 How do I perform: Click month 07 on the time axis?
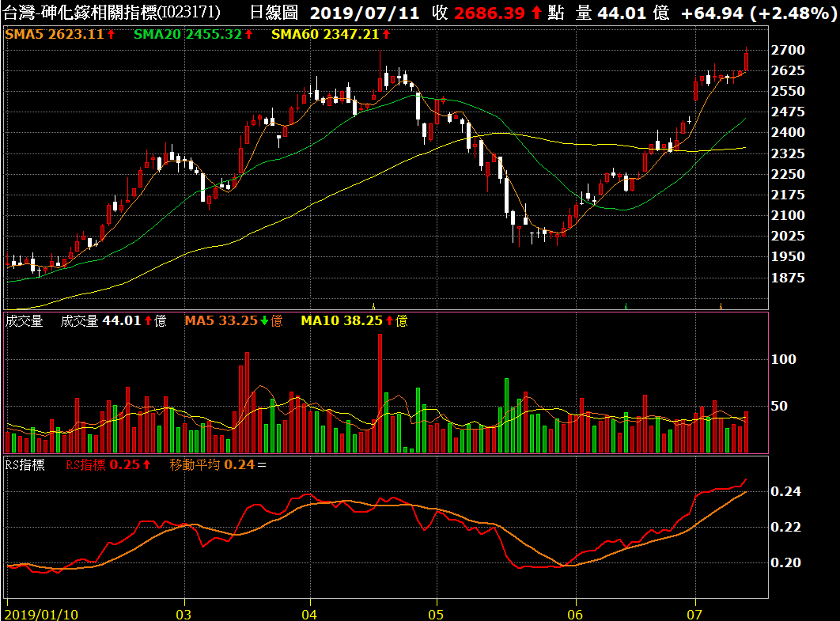(695, 614)
